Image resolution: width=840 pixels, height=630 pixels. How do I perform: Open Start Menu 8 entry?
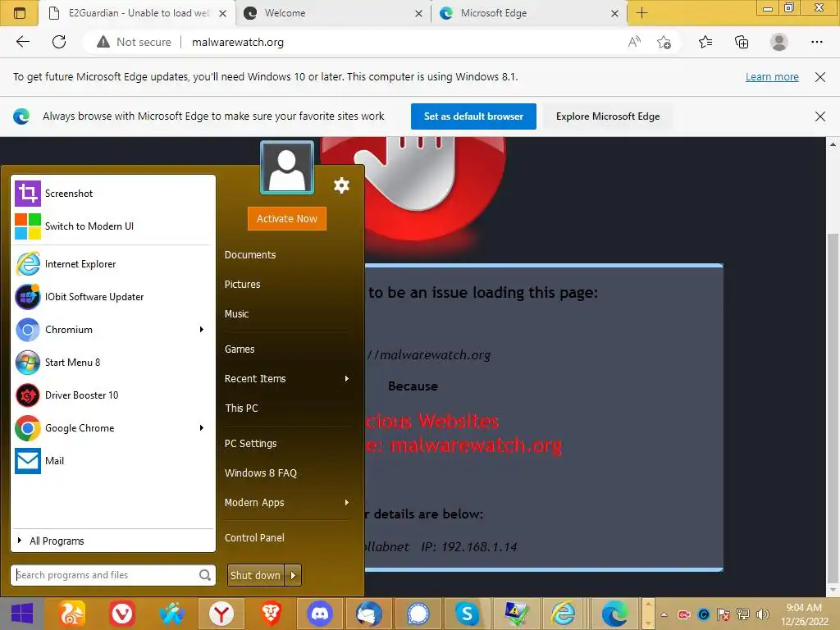click(x=113, y=362)
